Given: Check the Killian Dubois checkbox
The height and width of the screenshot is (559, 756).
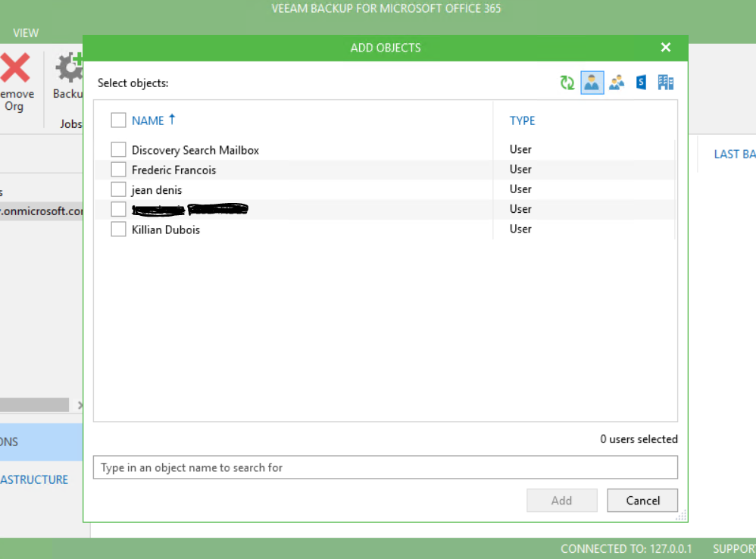Looking at the screenshot, I should (119, 230).
